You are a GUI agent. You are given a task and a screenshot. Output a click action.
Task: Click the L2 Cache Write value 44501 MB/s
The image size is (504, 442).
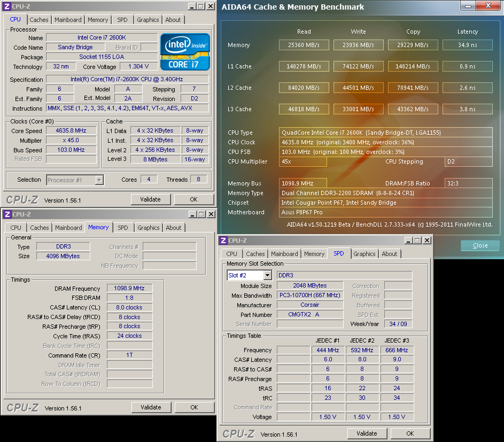pos(359,88)
